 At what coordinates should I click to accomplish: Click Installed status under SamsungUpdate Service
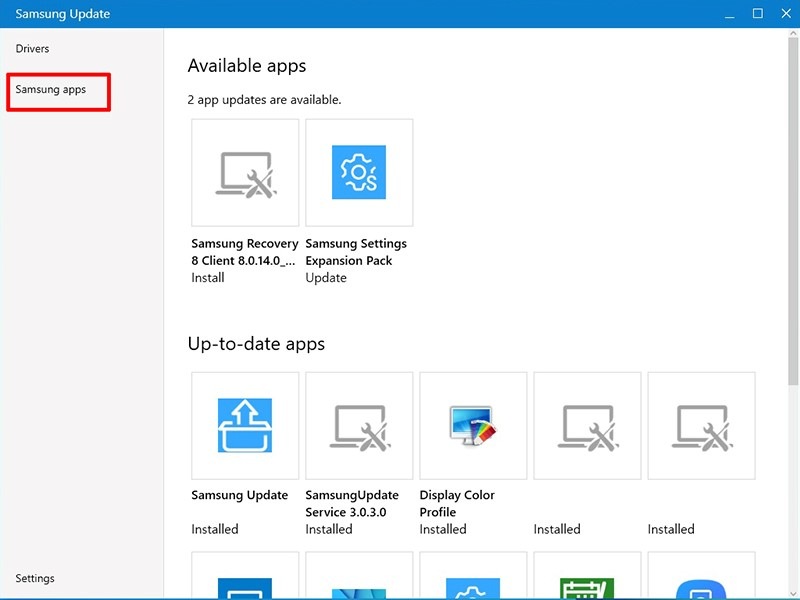pos(329,529)
